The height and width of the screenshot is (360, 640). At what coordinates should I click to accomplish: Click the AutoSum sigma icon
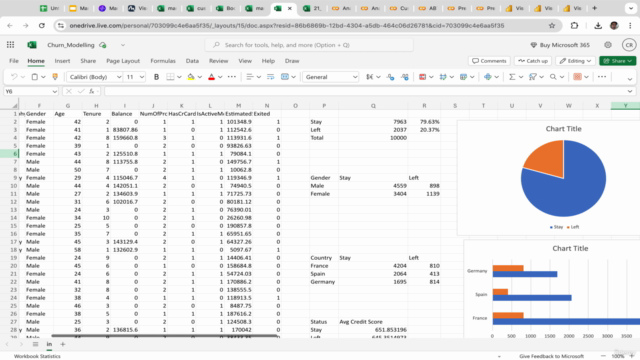tap(512, 77)
